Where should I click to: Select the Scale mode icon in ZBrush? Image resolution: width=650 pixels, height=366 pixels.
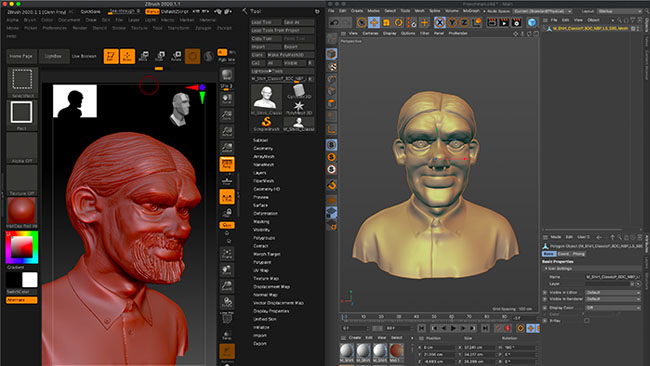160,56
